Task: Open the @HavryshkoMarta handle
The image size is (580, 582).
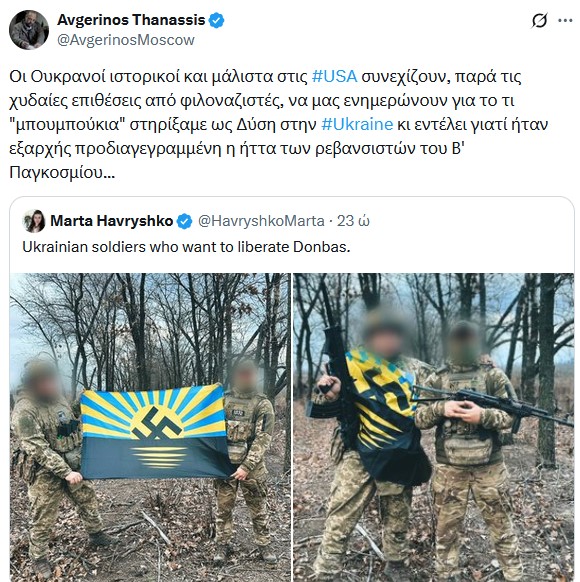Action: coord(261,221)
